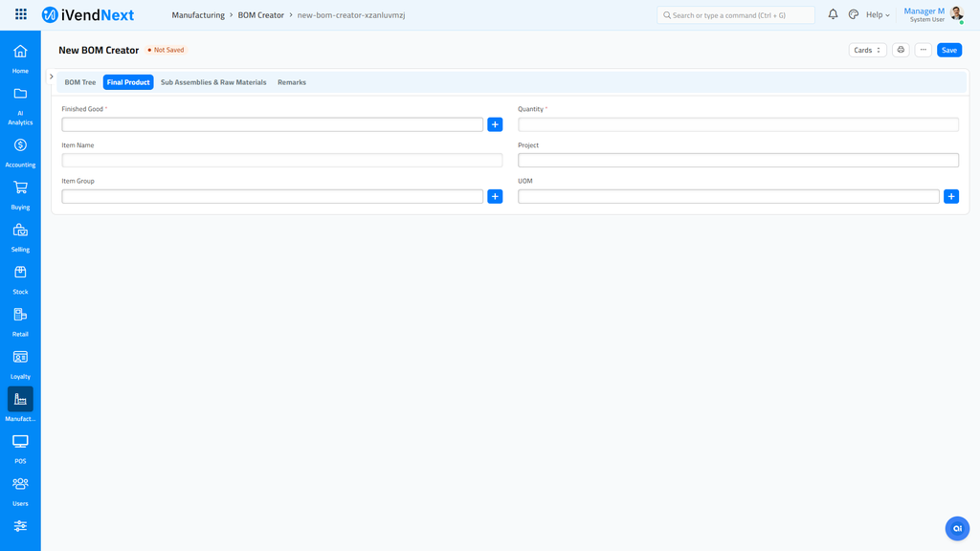The height and width of the screenshot is (551, 980).
Task: Open the Manufacturing module
Action: coord(20,405)
